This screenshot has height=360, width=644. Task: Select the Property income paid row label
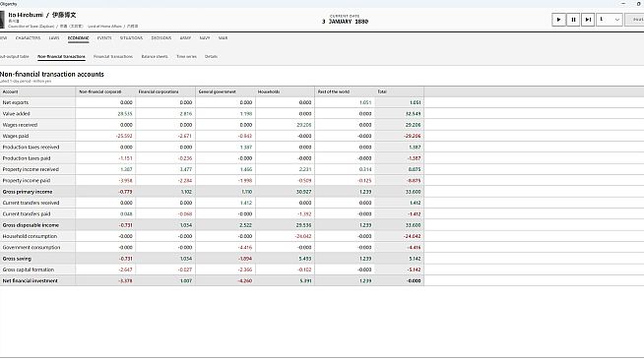tap(27, 180)
